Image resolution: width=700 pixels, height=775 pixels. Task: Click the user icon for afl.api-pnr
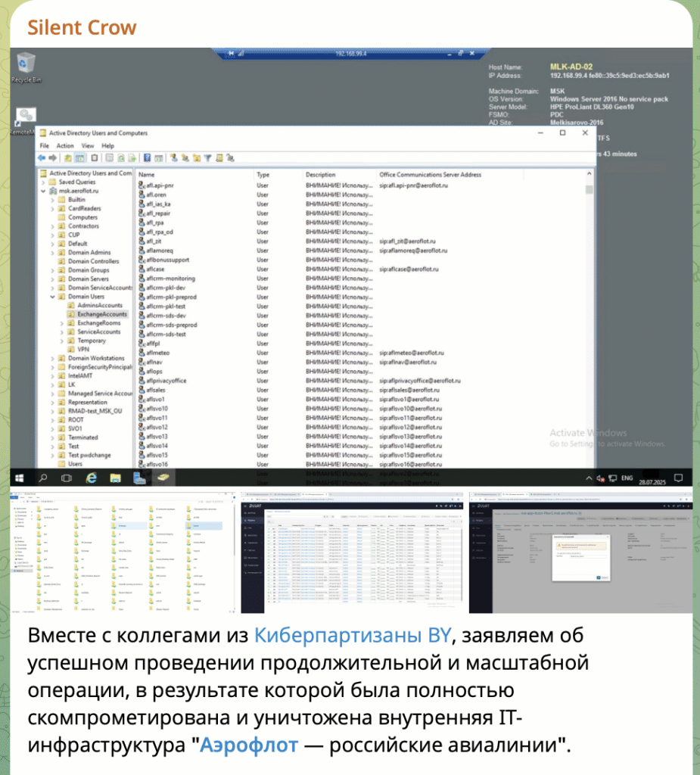pyautogui.click(x=142, y=185)
